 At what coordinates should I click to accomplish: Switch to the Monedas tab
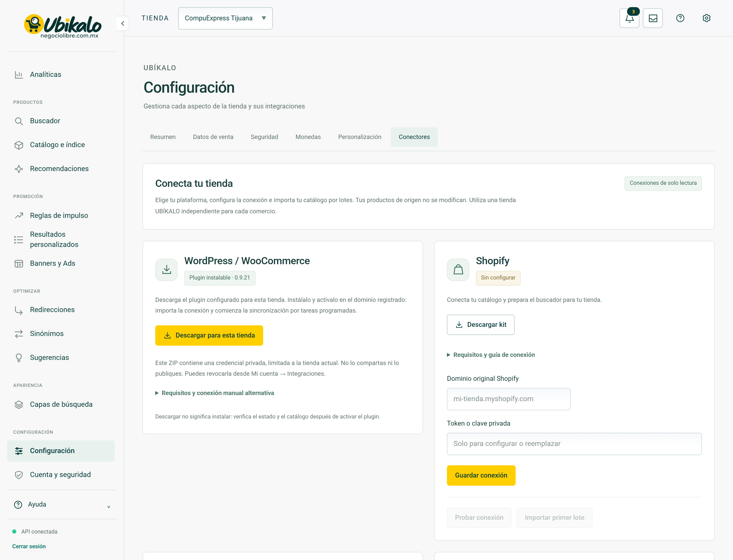pos(308,137)
